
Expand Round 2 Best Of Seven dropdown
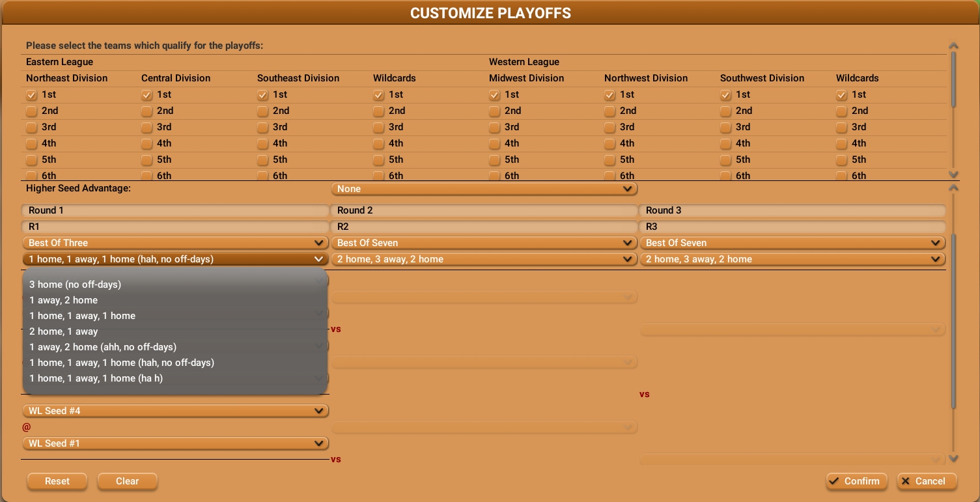(x=484, y=243)
